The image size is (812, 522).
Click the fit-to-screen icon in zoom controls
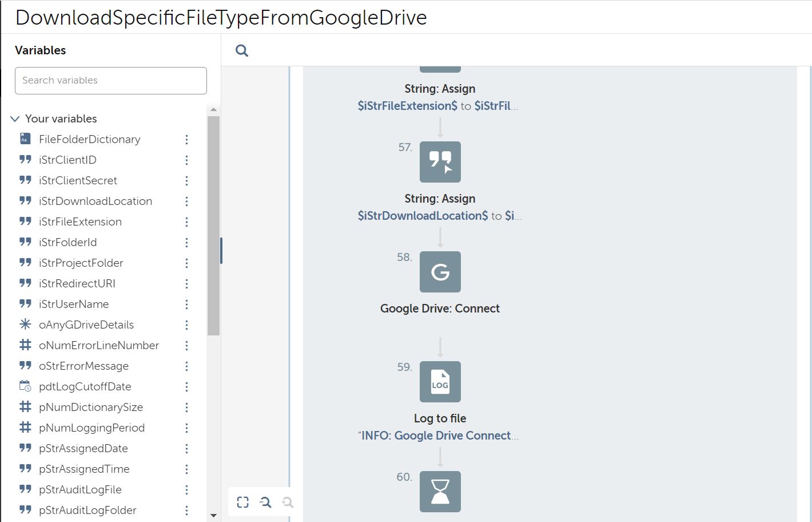243,503
